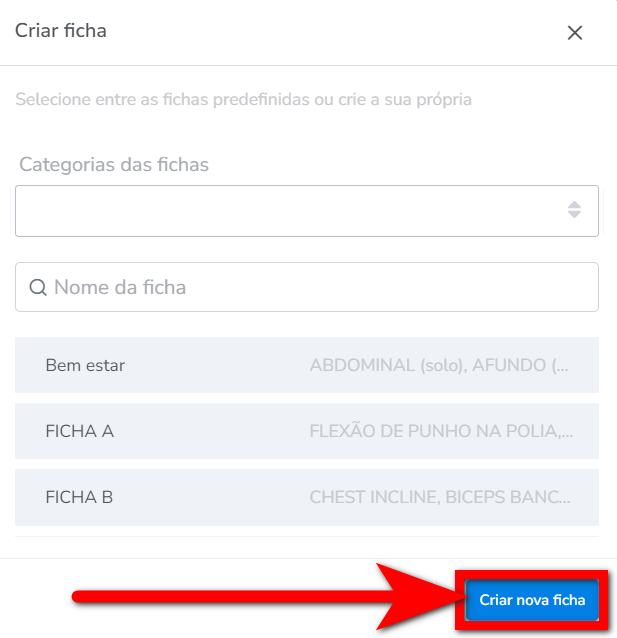Viewport: 617px width, 638px height.
Task: Select the Bem estar predefined ficha
Action: click(x=86, y=365)
